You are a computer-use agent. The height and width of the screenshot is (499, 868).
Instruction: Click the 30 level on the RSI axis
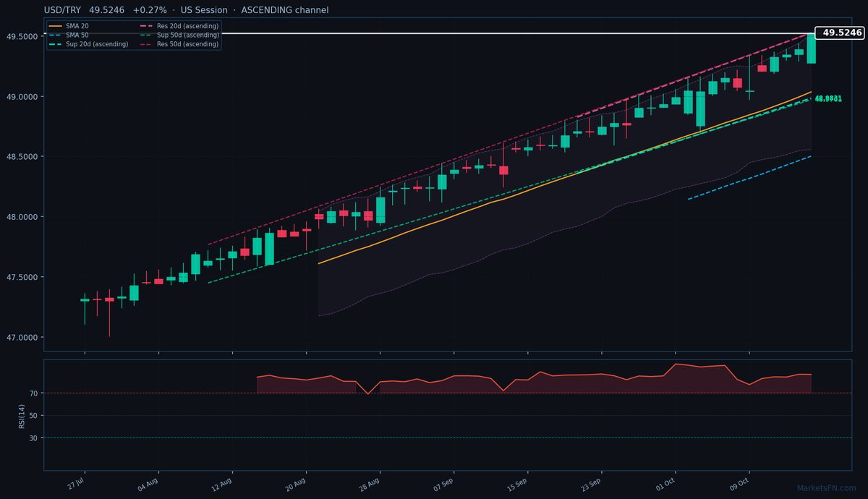pos(35,438)
